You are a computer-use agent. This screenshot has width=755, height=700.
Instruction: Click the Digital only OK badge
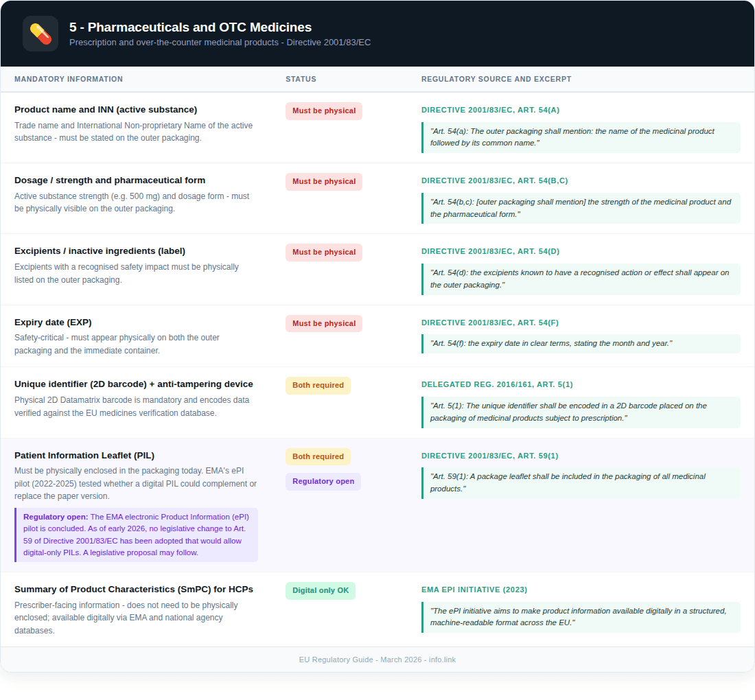[320, 590]
